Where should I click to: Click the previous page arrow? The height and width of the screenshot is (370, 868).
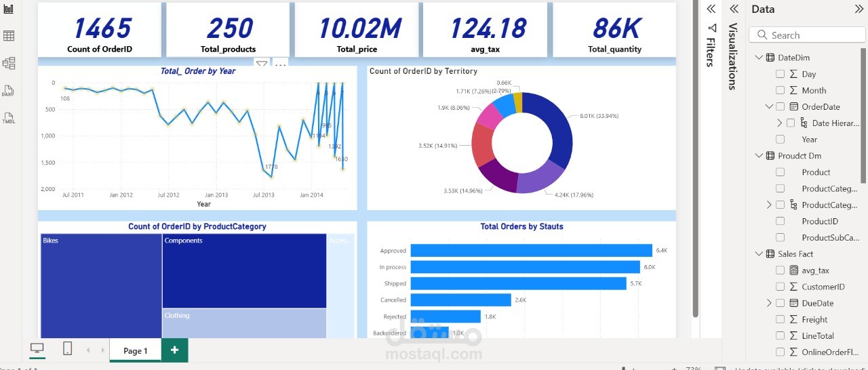pyautogui.click(x=88, y=350)
